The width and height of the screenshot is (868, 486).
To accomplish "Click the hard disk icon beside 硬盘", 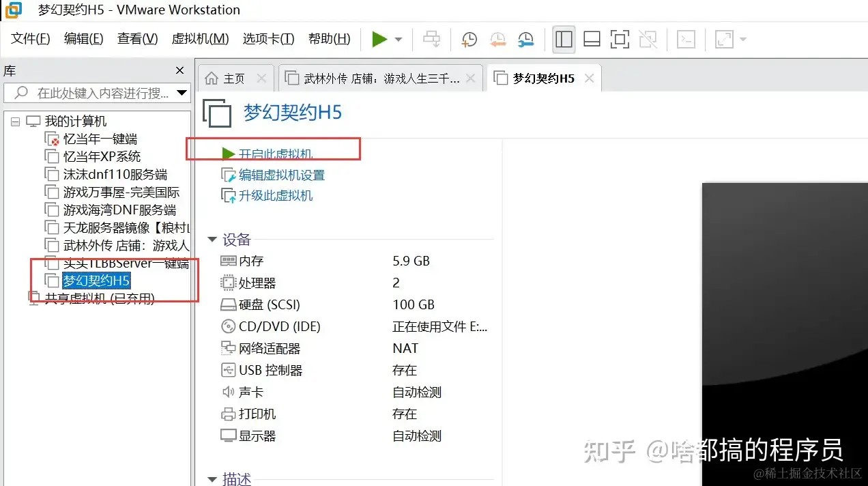I will tap(228, 304).
